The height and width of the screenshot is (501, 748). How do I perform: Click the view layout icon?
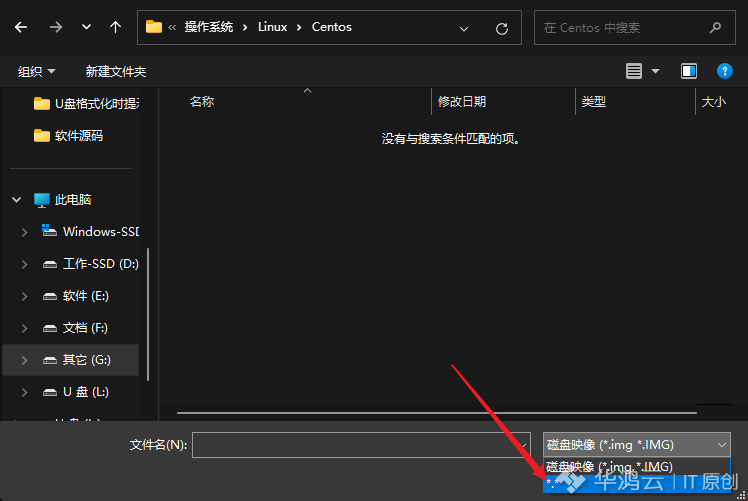pos(634,71)
